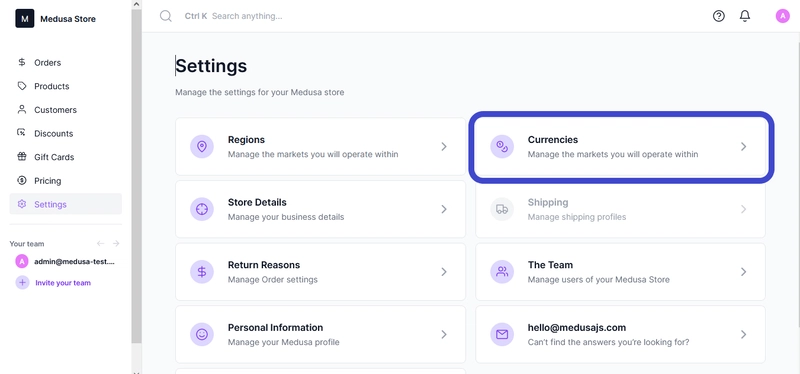The width and height of the screenshot is (800, 374).
Task: Open the Return Reasons card title
Action: point(264,265)
